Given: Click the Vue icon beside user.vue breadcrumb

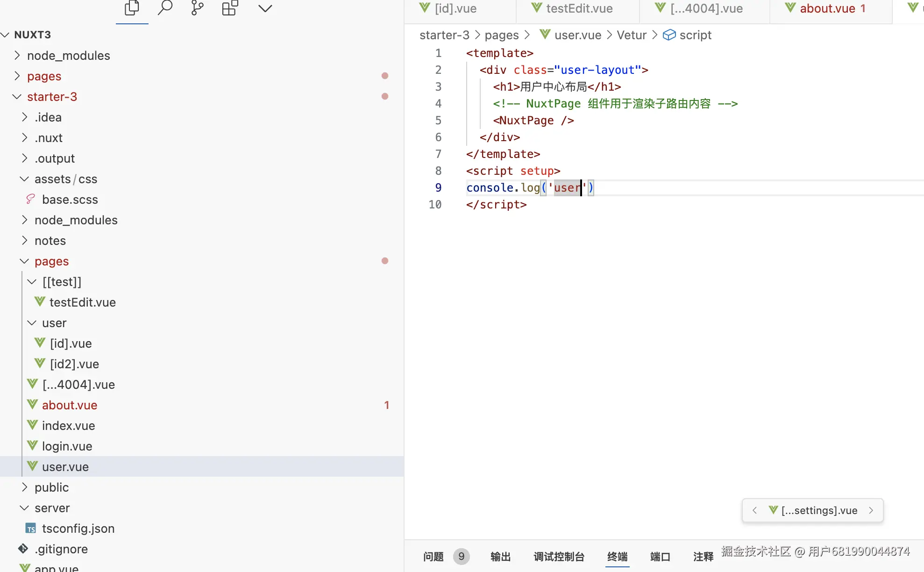Looking at the screenshot, I should (545, 35).
